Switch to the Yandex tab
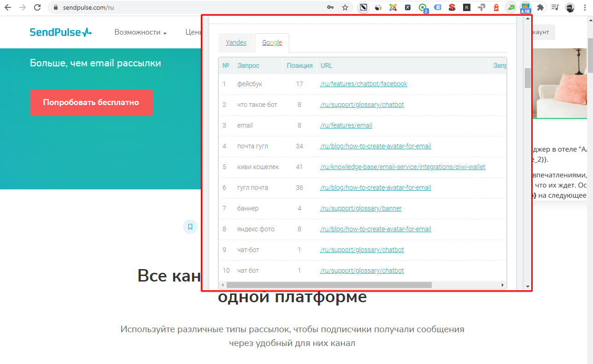593x364 pixels. (236, 42)
